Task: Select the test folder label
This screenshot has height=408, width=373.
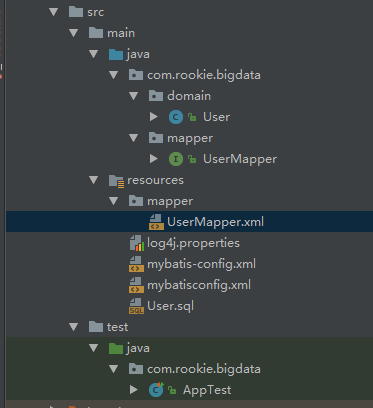Action: point(117,327)
